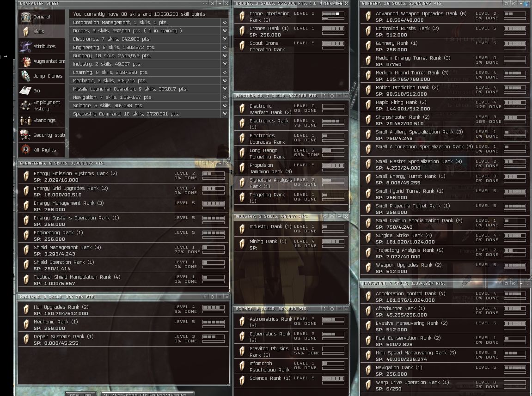Toggle pin on Navigation window
This screenshot has height=396, width=532.
[514, 283]
